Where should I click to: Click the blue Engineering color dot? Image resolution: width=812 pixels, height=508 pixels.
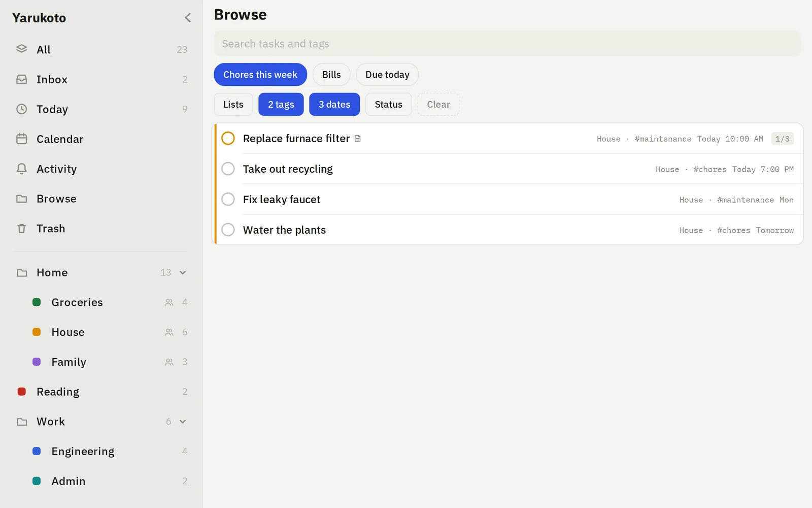point(37,451)
